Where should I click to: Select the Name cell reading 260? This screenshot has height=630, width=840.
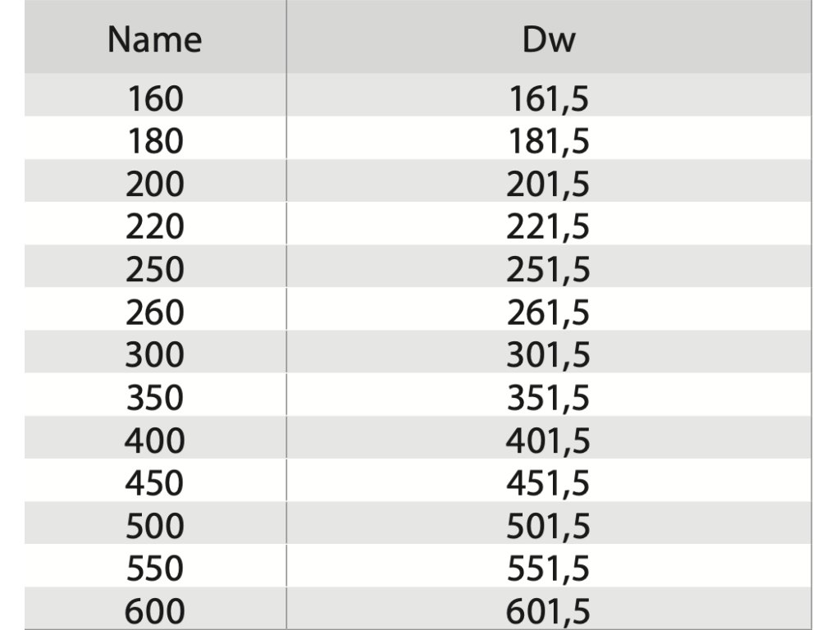(155, 312)
